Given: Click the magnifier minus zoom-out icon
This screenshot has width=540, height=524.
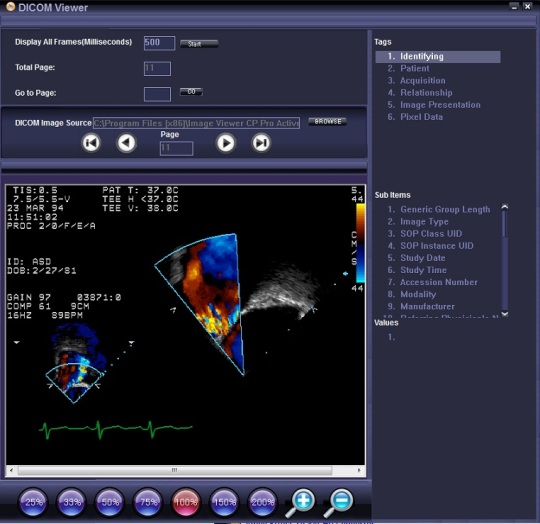Looking at the screenshot, I should click(339, 503).
